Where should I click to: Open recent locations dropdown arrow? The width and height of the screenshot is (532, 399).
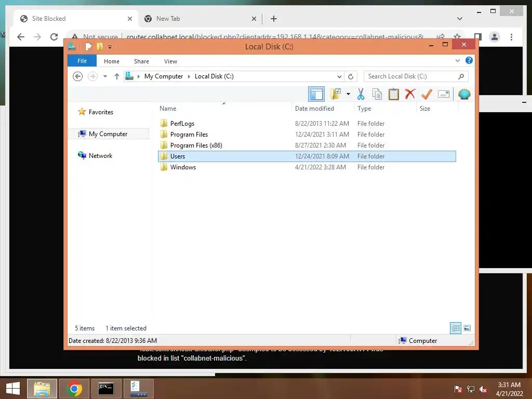coord(105,76)
